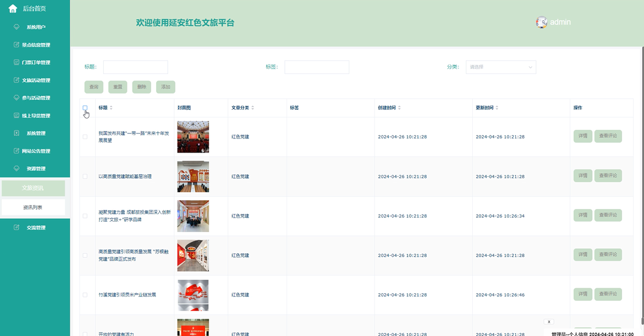Open cover image of 高质量党建引领高质量发展 row
This screenshot has width=644, height=336.
click(x=193, y=255)
